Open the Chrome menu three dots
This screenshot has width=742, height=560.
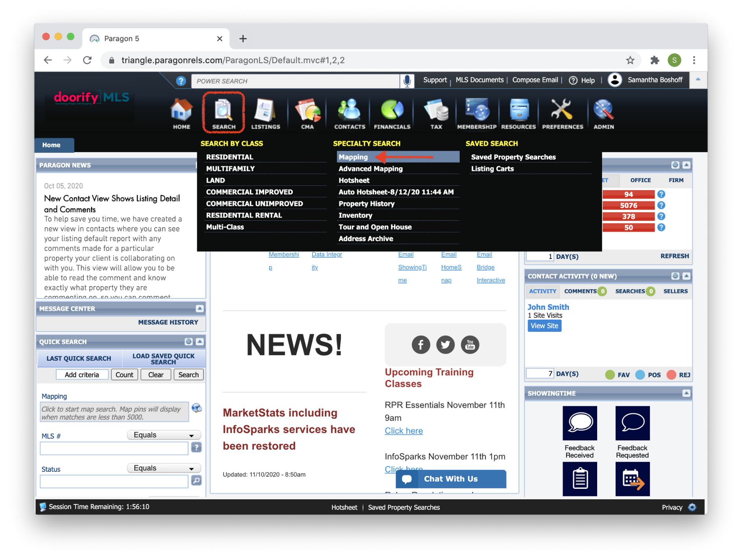(x=694, y=60)
